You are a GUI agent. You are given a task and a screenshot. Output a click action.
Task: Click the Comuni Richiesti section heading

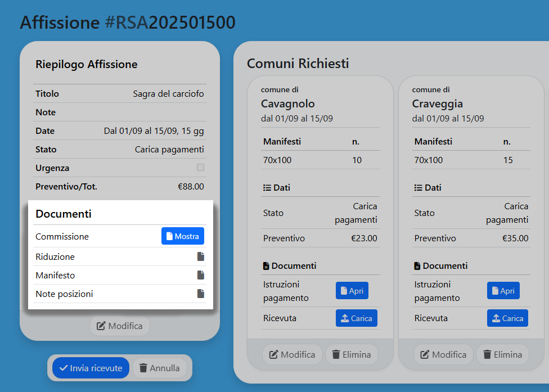[x=298, y=64]
